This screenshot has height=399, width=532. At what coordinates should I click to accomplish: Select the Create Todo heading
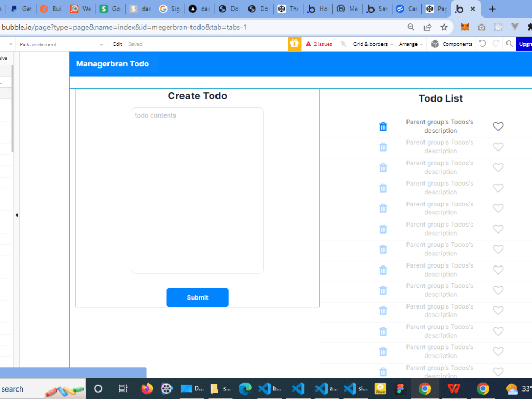(x=197, y=96)
